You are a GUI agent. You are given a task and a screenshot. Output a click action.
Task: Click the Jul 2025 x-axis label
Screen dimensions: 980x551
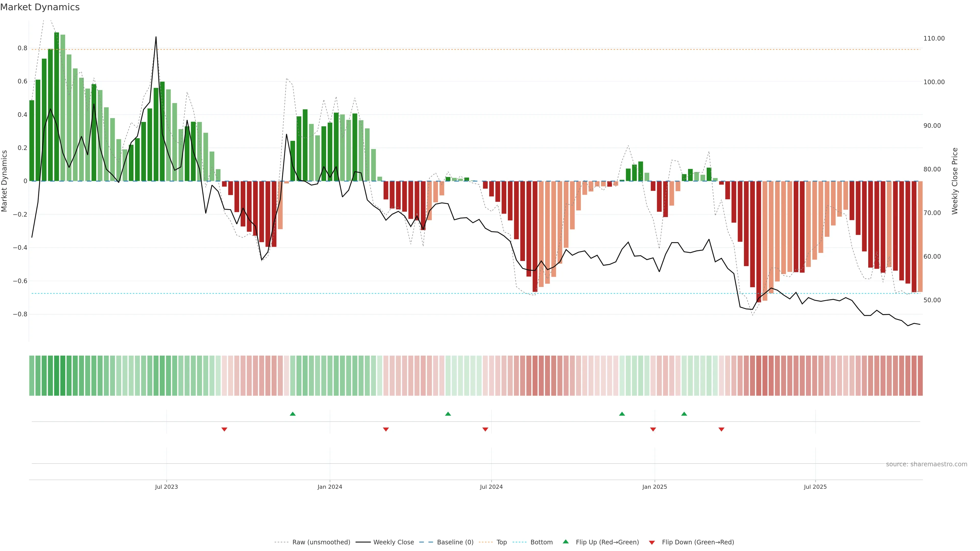click(815, 487)
